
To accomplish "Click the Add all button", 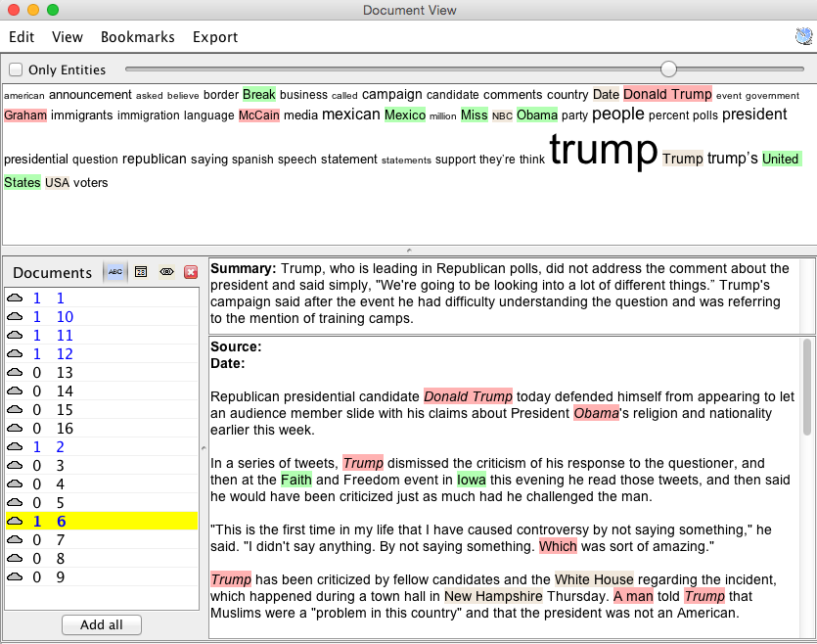I will pos(102,624).
